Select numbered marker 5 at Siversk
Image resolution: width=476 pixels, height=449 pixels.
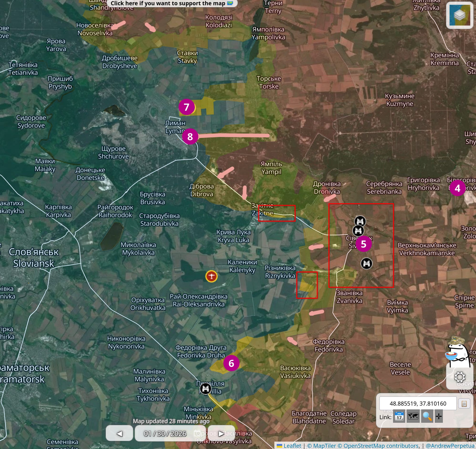click(363, 244)
